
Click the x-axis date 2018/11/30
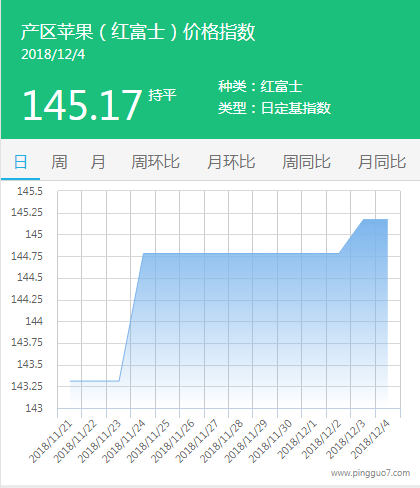click(271, 442)
